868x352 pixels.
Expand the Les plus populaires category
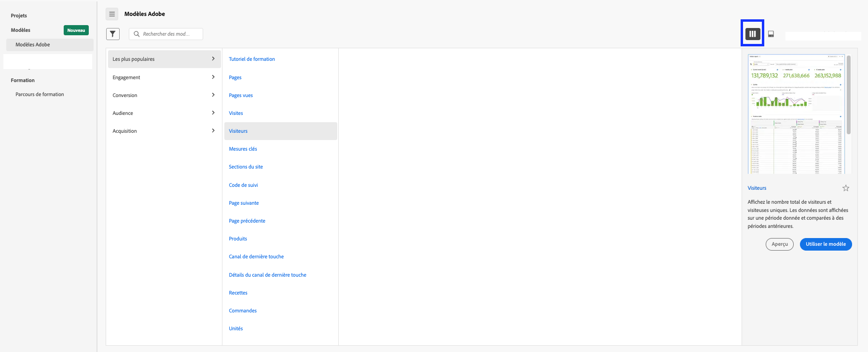164,59
